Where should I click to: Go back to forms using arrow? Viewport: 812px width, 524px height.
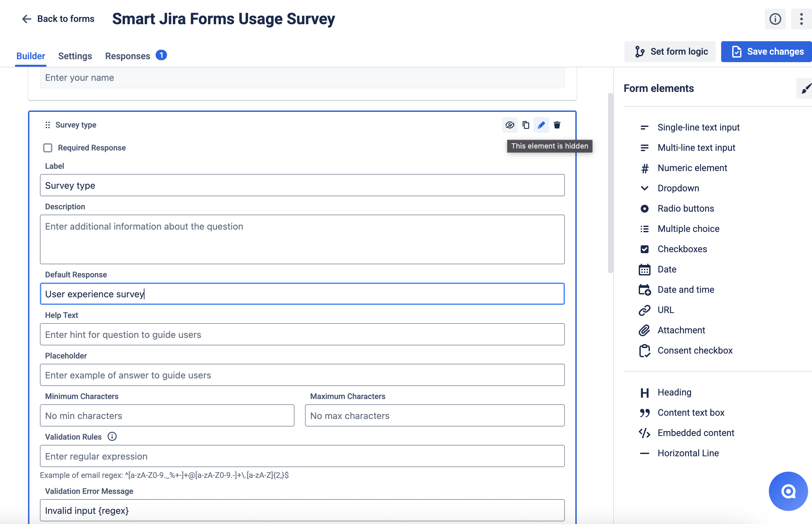[x=26, y=19]
